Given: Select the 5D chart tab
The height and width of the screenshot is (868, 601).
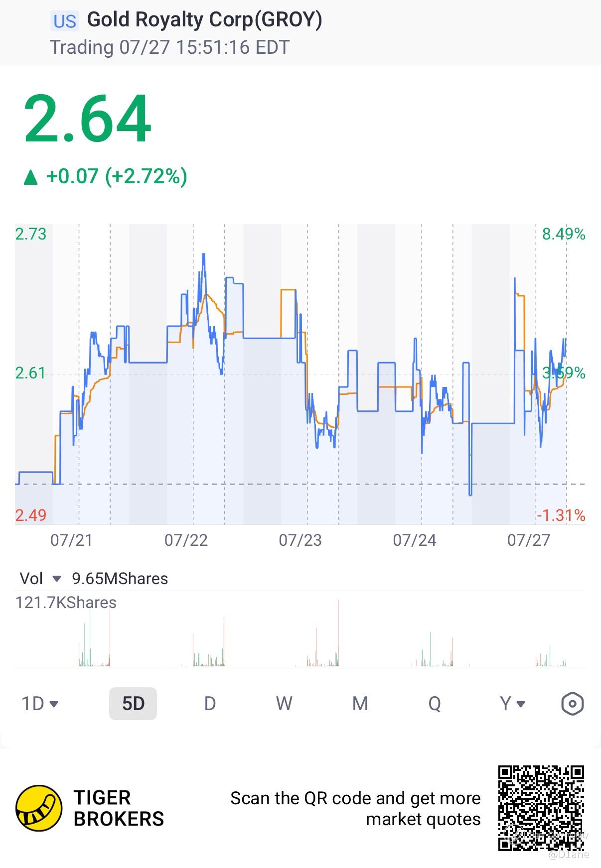Looking at the screenshot, I should 133,704.
